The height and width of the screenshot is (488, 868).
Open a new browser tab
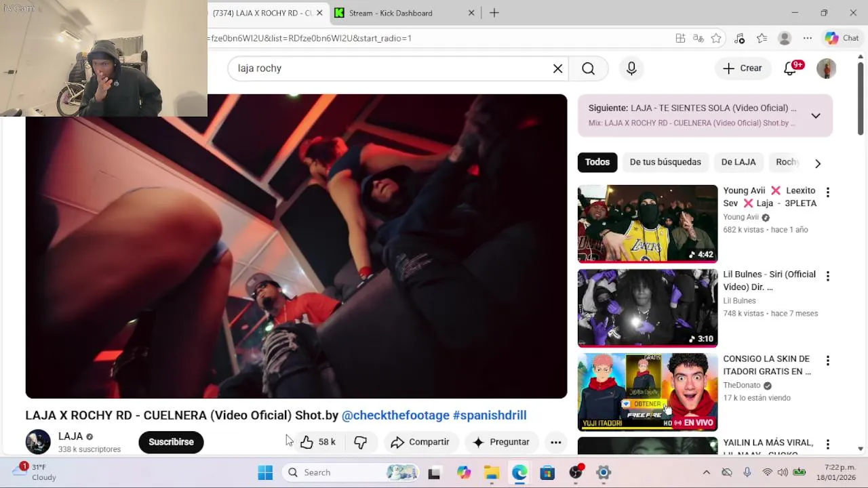click(x=494, y=13)
